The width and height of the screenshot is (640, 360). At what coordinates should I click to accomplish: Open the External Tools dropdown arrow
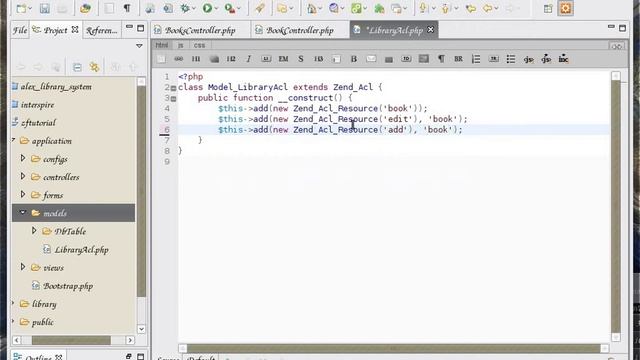pos(239,9)
